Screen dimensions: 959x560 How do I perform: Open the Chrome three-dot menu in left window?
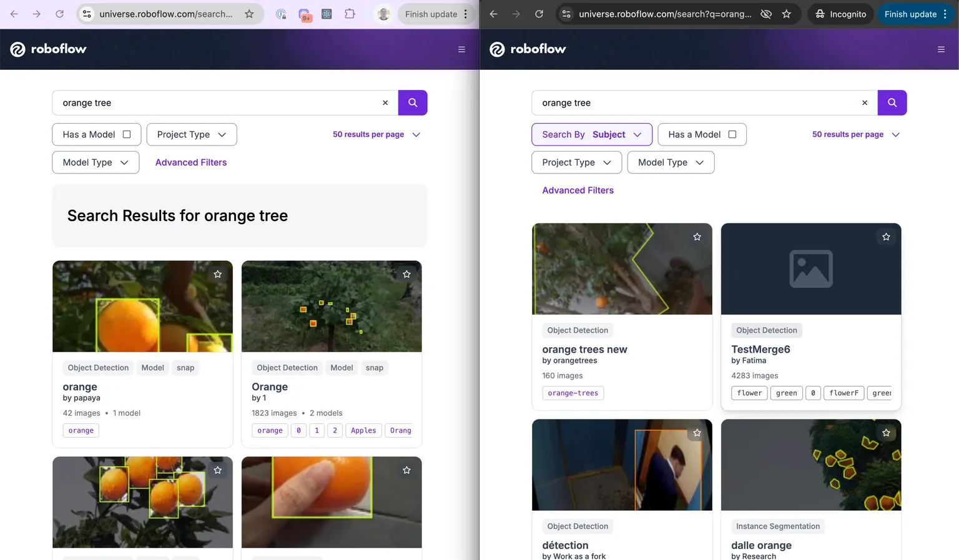click(466, 14)
